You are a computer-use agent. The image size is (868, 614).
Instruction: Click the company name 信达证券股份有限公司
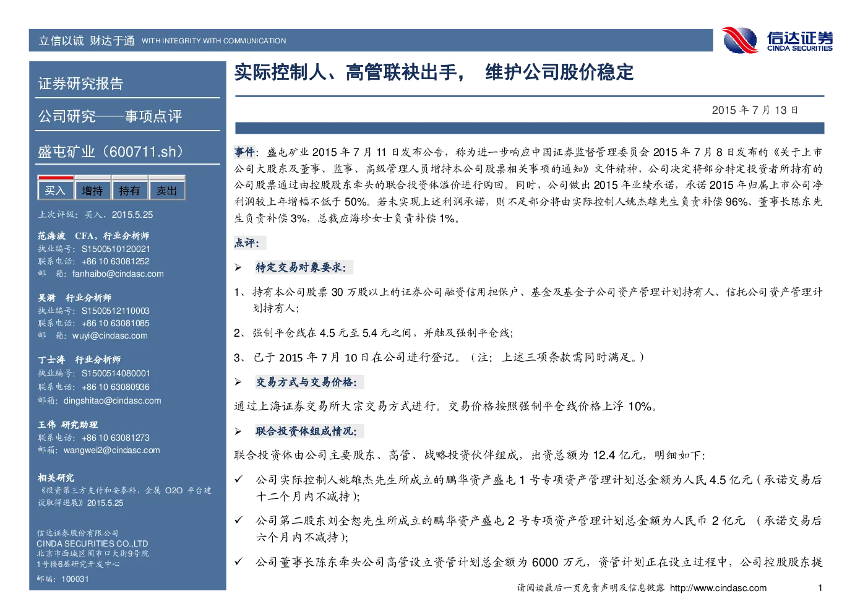point(77,533)
